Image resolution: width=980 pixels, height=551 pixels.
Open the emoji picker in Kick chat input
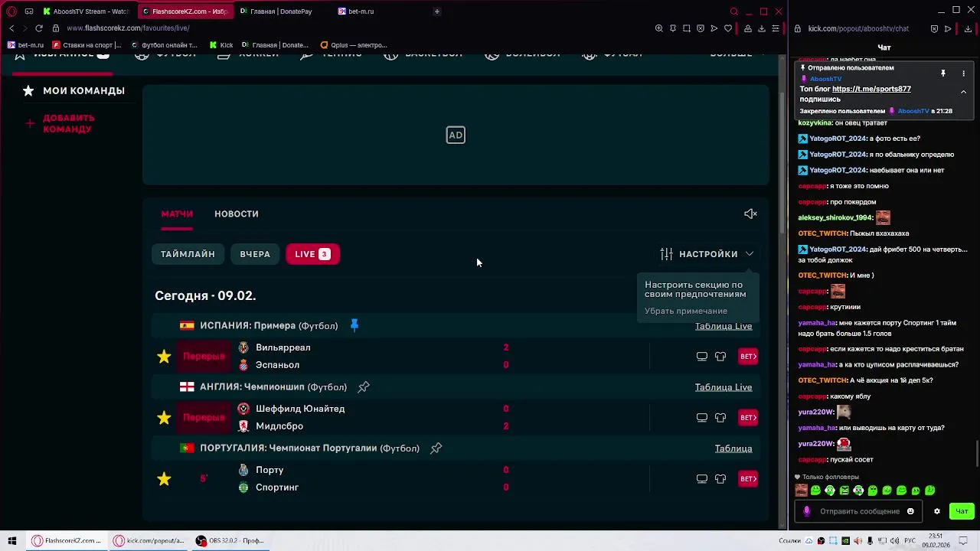910,511
